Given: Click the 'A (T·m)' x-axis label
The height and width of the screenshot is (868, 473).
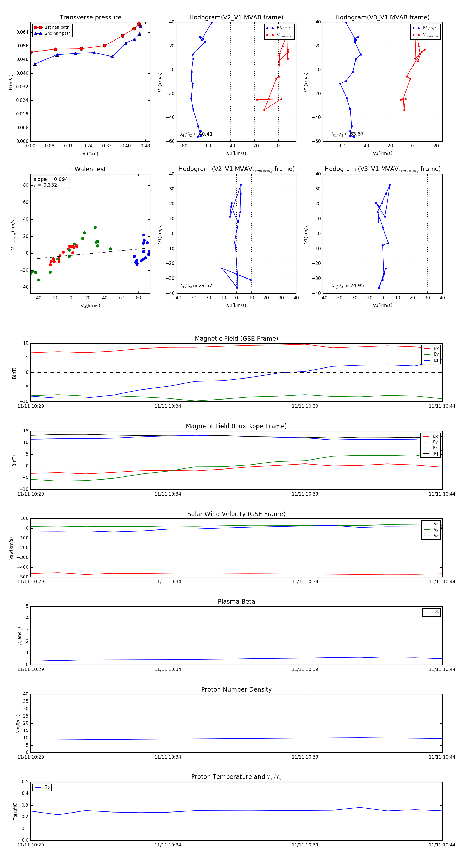Looking at the screenshot, I should click(90, 154).
